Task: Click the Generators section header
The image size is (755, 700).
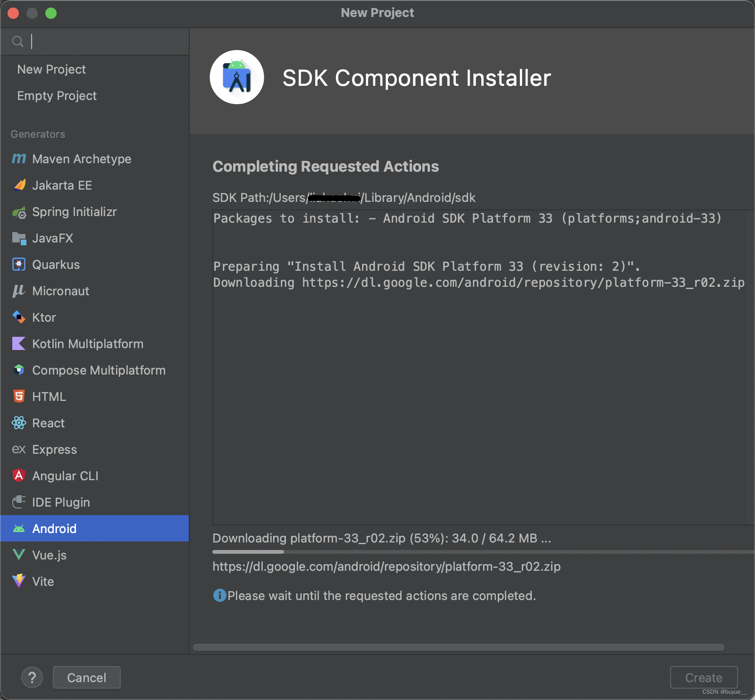Action: pyautogui.click(x=38, y=134)
